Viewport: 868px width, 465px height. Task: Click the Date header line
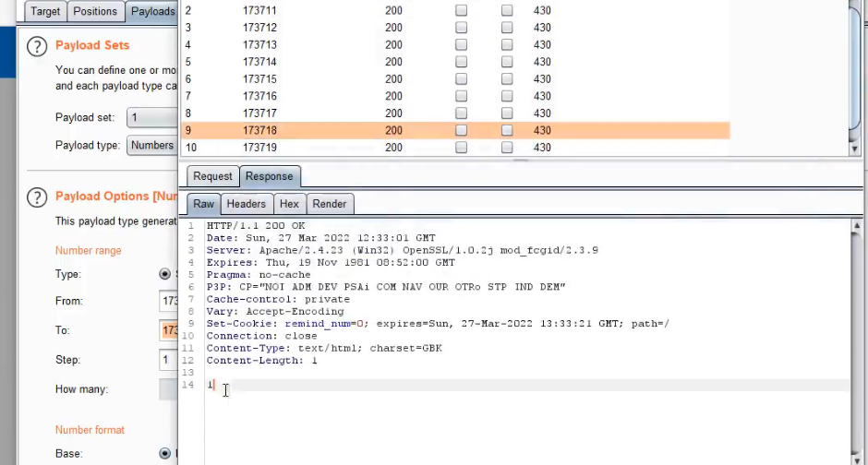click(x=321, y=238)
